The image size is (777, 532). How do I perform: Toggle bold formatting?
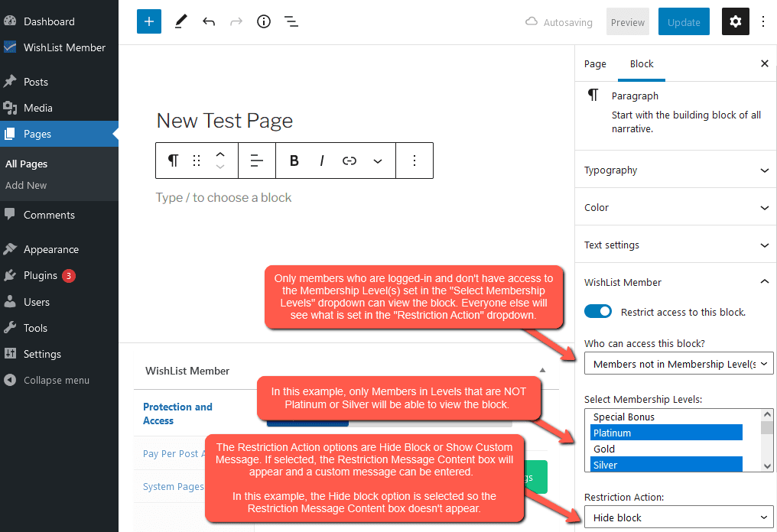point(294,161)
